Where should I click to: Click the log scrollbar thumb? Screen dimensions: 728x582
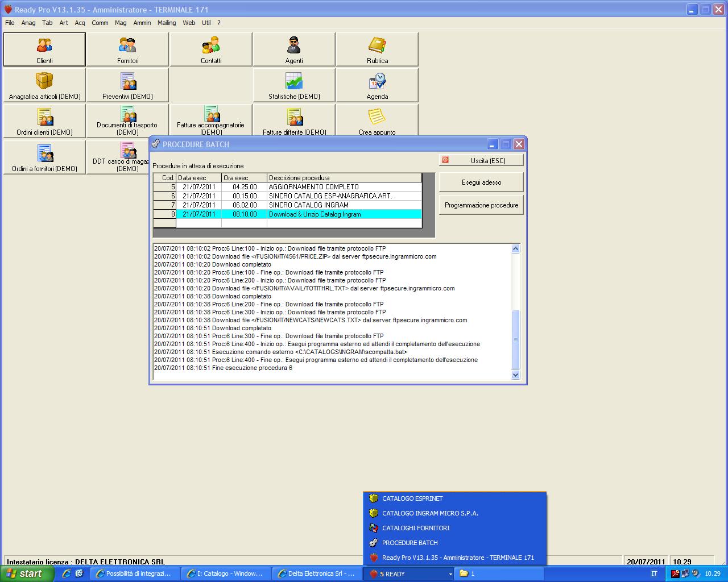(x=516, y=340)
